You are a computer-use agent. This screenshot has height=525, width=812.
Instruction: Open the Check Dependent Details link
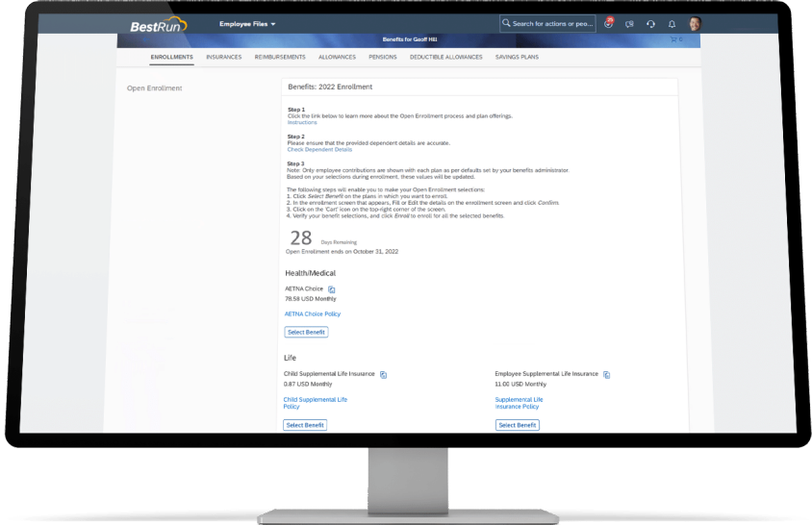coord(319,150)
